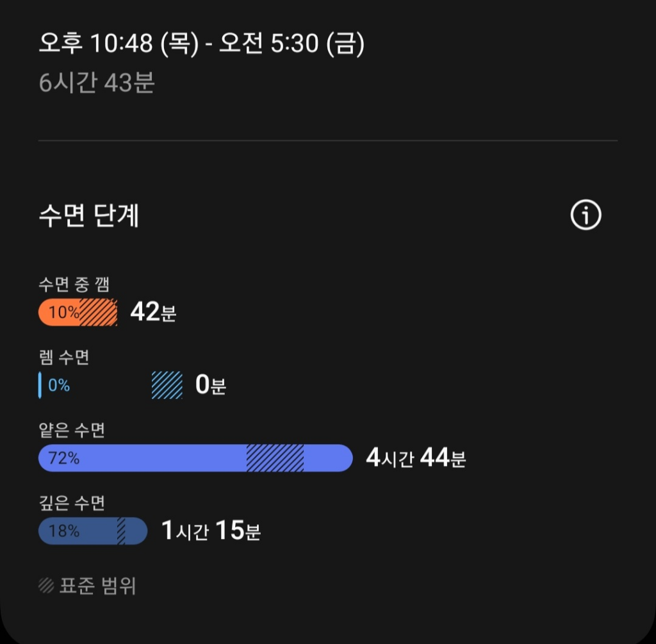Tap the hatched range on orange awake bar

(99, 313)
